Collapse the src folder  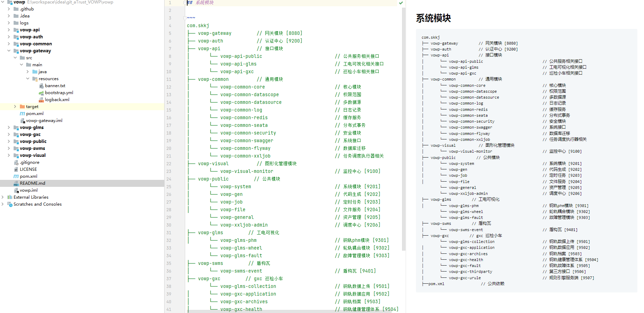(15, 58)
